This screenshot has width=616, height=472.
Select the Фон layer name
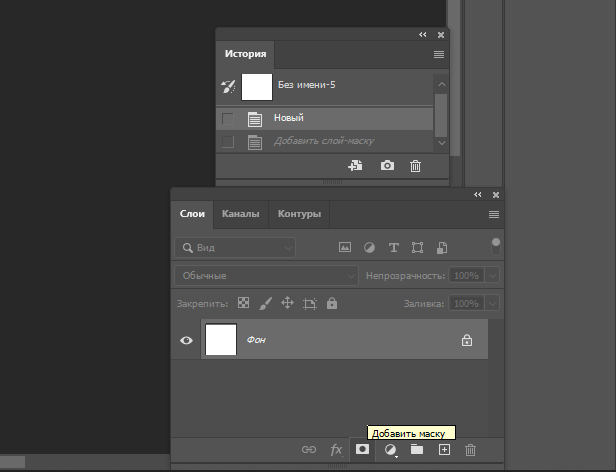pos(256,340)
